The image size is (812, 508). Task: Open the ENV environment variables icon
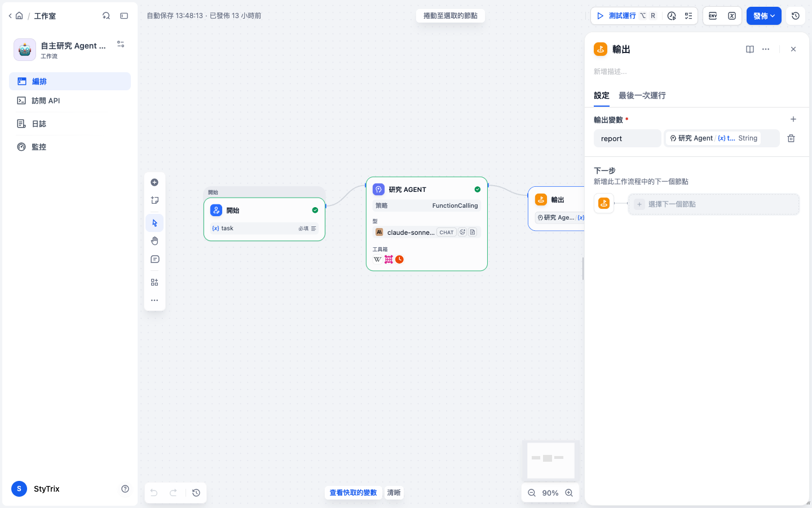pos(713,16)
